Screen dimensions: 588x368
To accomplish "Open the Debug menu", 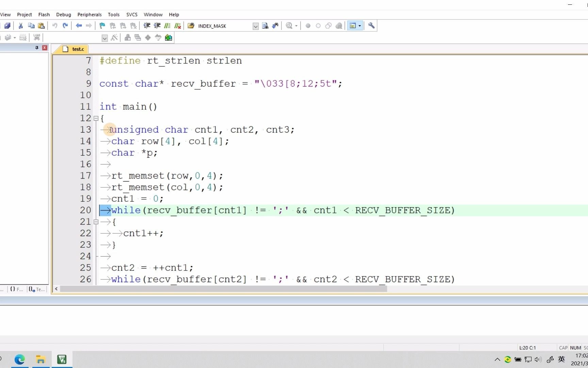I will click(64, 15).
